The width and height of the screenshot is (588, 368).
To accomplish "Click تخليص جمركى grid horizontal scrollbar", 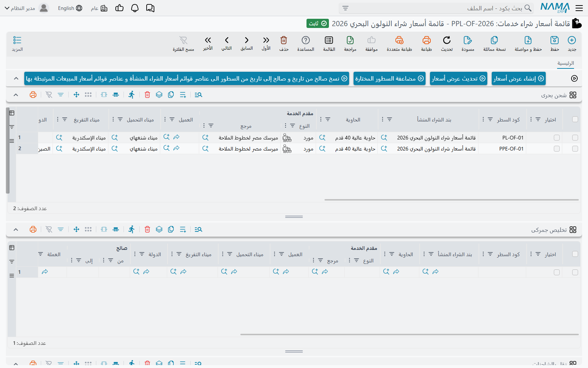I will click(x=409, y=335).
